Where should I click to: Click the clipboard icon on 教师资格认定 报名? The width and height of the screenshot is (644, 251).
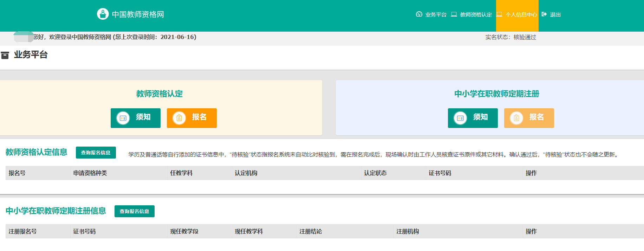click(x=179, y=118)
